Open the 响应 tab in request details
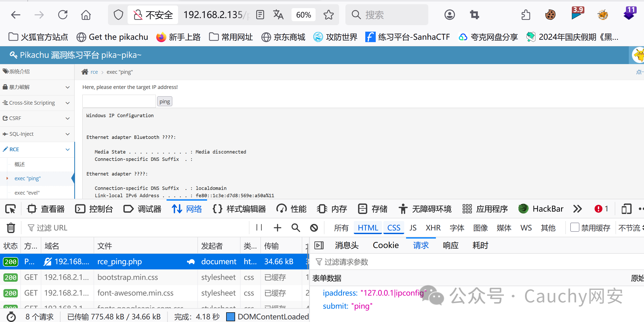 (x=451, y=245)
